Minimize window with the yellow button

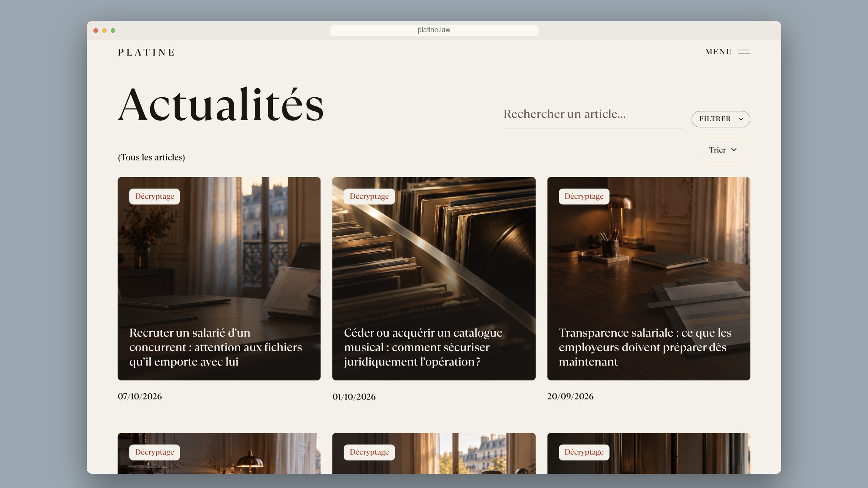(104, 30)
